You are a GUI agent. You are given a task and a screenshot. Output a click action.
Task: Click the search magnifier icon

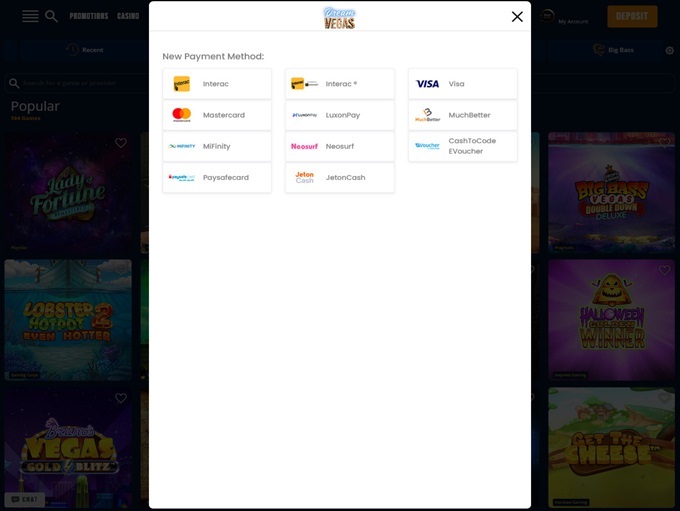[52, 16]
